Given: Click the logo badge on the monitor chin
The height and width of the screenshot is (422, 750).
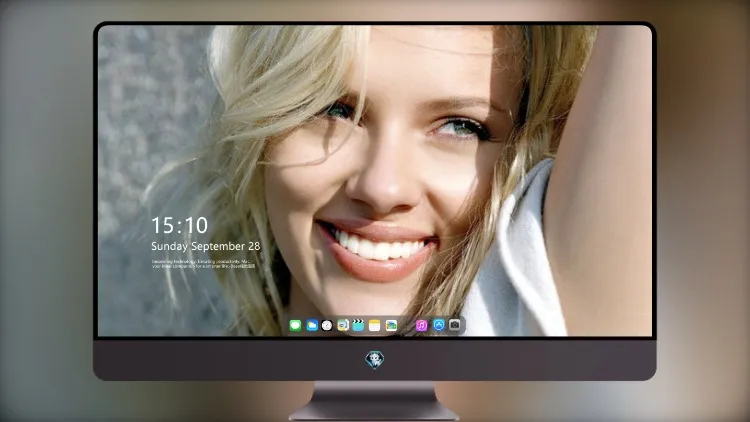Looking at the screenshot, I should (375, 360).
